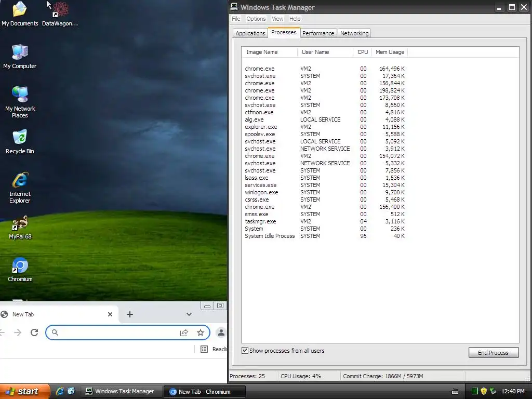
Task: Expand the Chromium tab search chevron
Action: (189, 314)
